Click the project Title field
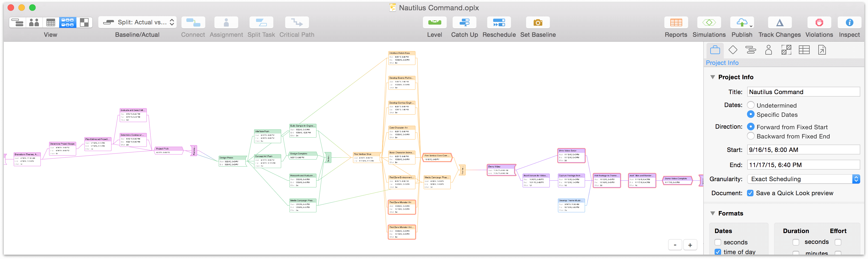 tap(803, 92)
